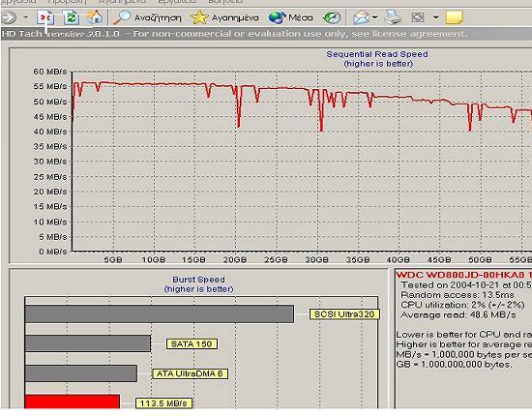Click the ATA UltraDMA 6 label

pos(190,374)
